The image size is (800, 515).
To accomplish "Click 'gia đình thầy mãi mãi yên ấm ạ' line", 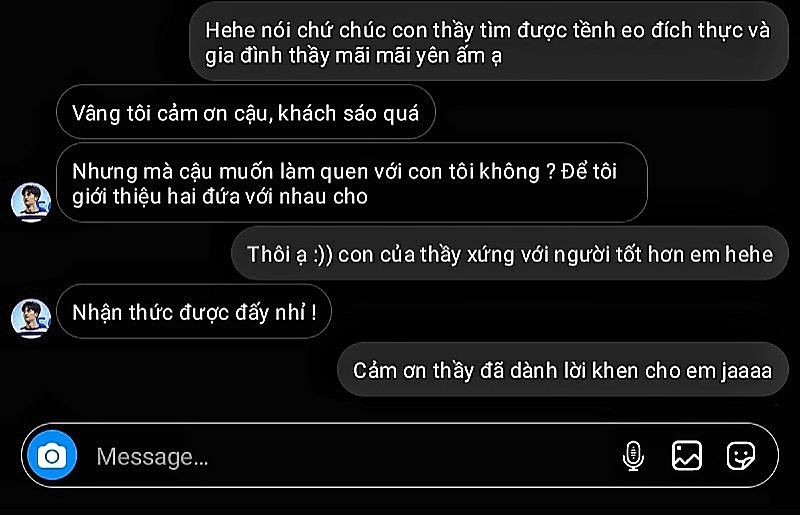I will (x=354, y=56).
